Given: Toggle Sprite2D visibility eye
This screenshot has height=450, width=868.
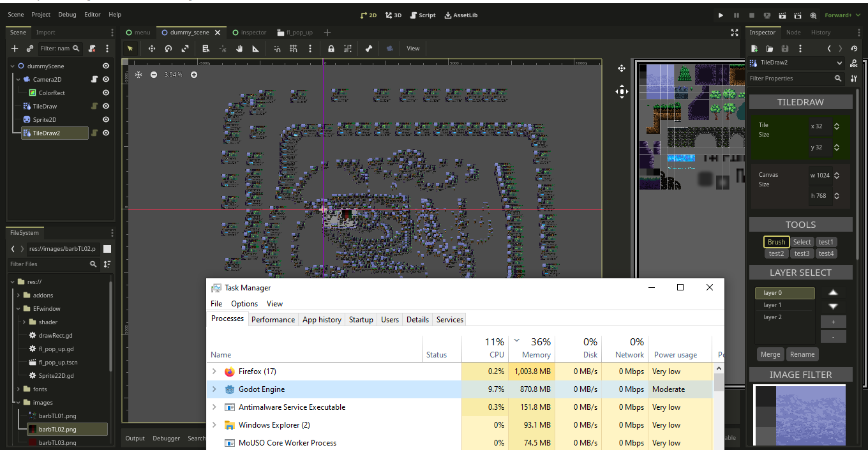Looking at the screenshot, I should tap(106, 120).
